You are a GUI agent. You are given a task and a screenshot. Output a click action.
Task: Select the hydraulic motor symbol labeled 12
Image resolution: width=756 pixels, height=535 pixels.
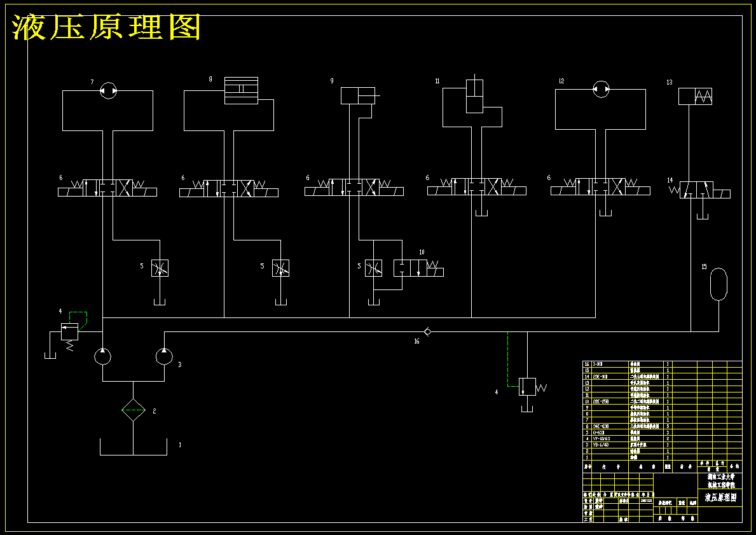[x=601, y=89]
